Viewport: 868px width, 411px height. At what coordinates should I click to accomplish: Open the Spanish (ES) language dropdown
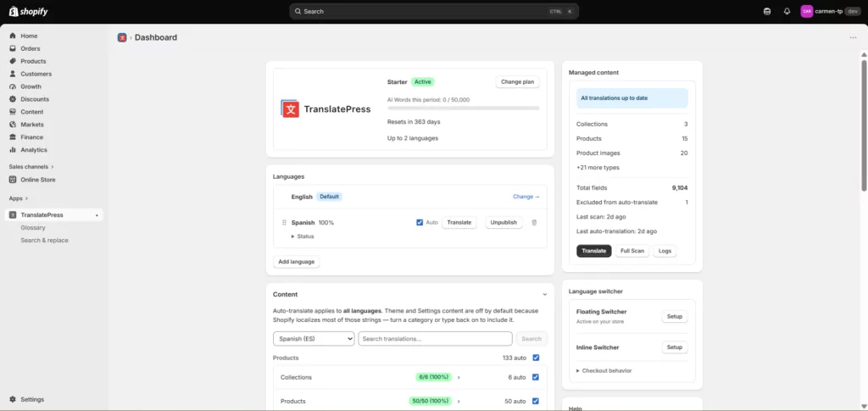[x=314, y=338]
